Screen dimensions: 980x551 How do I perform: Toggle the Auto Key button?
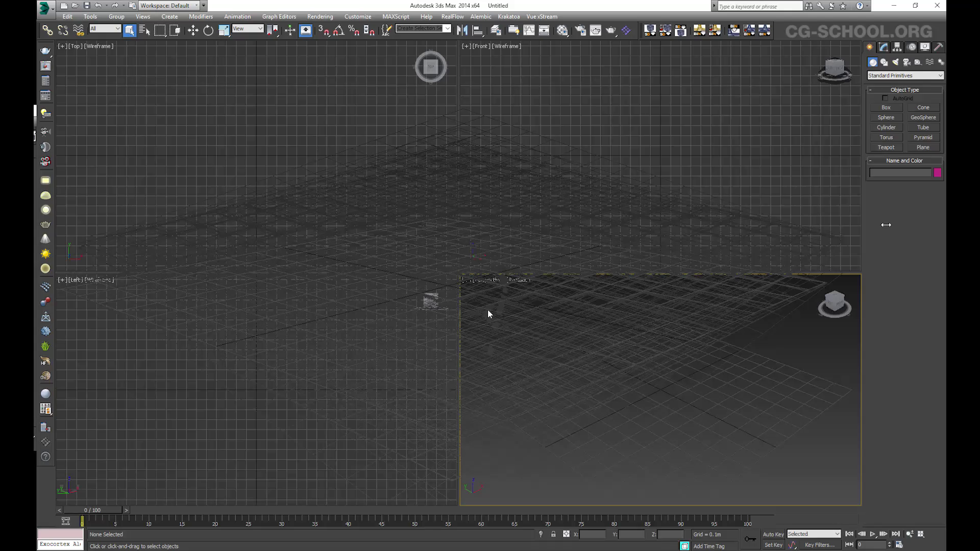[x=773, y=534]
